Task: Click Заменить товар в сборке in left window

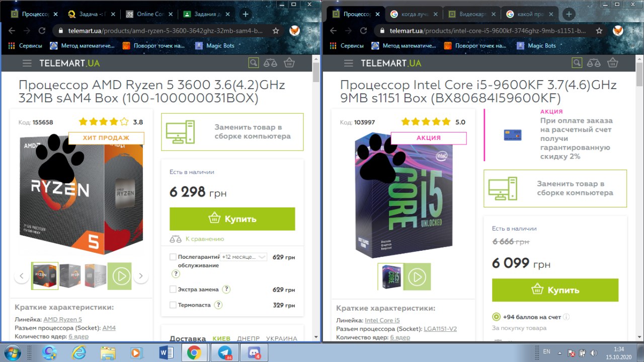Action: coord(232,132)
